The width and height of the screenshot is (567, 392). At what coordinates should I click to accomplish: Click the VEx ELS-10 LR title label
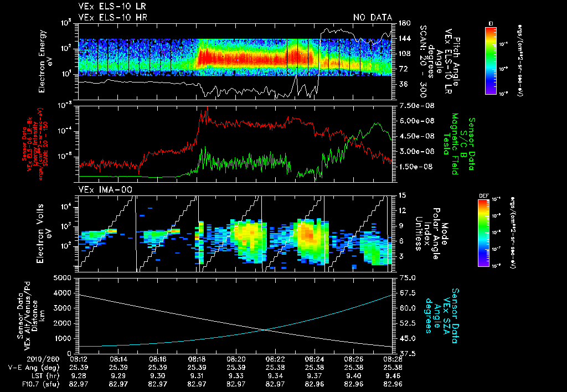(112, 7)
